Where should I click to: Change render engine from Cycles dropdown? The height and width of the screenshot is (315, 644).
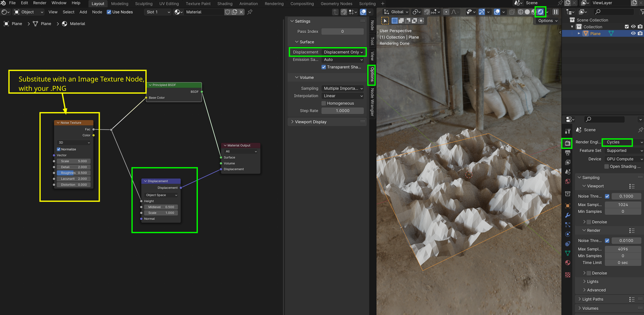[617, 142]
